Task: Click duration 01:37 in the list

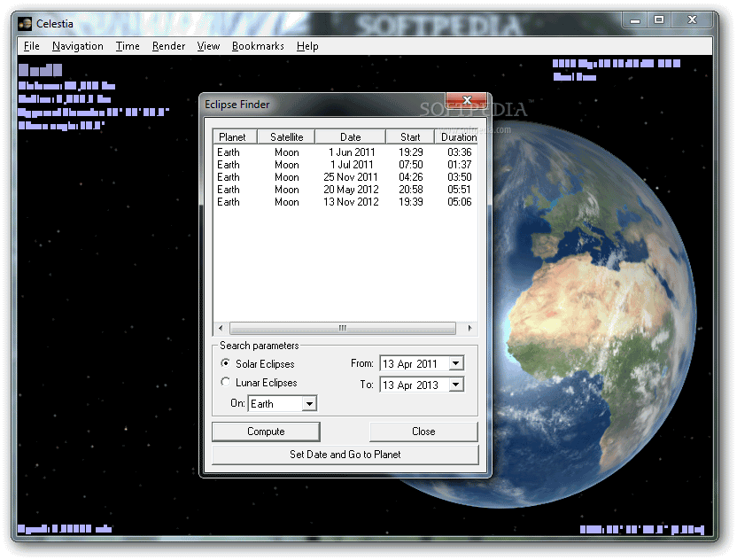Action: point(459,165)
